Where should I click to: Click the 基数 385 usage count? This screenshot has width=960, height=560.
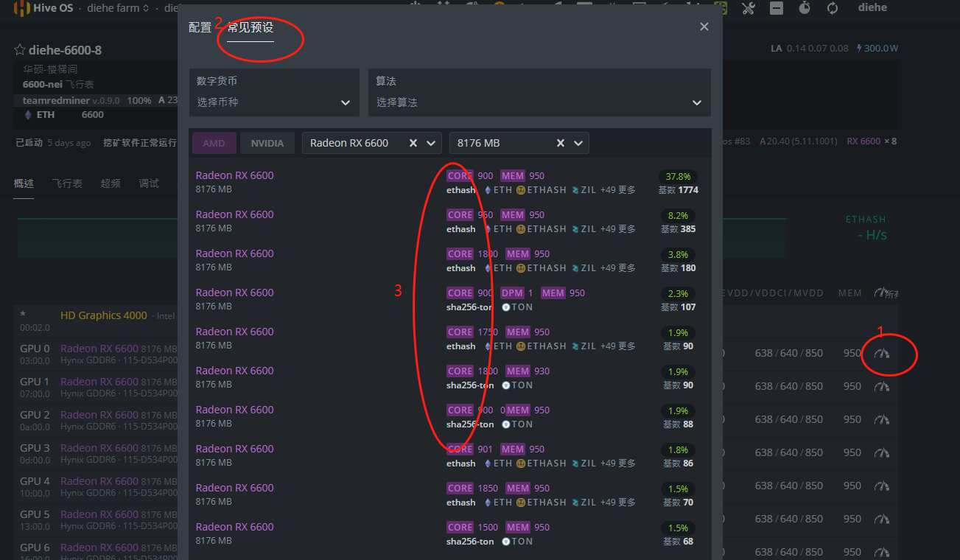pos(679,229)
